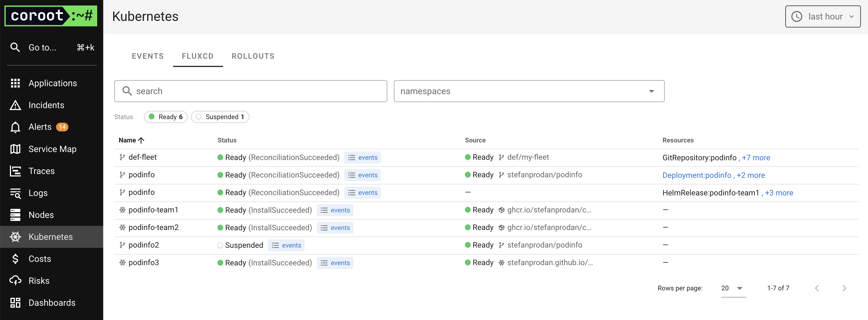Click git branch icon beside def-fleet
Screen dimensions: 868x320
pos(122,158)
